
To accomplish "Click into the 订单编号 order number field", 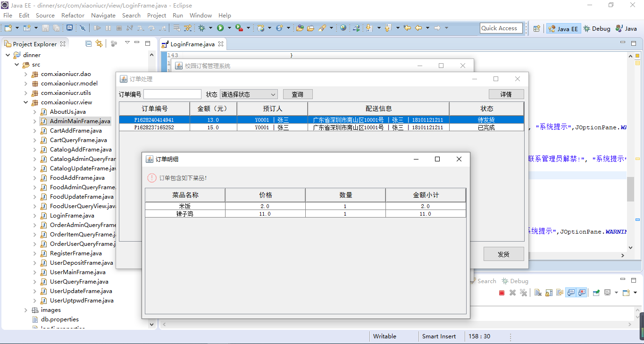I will click(x=172, y=94).
